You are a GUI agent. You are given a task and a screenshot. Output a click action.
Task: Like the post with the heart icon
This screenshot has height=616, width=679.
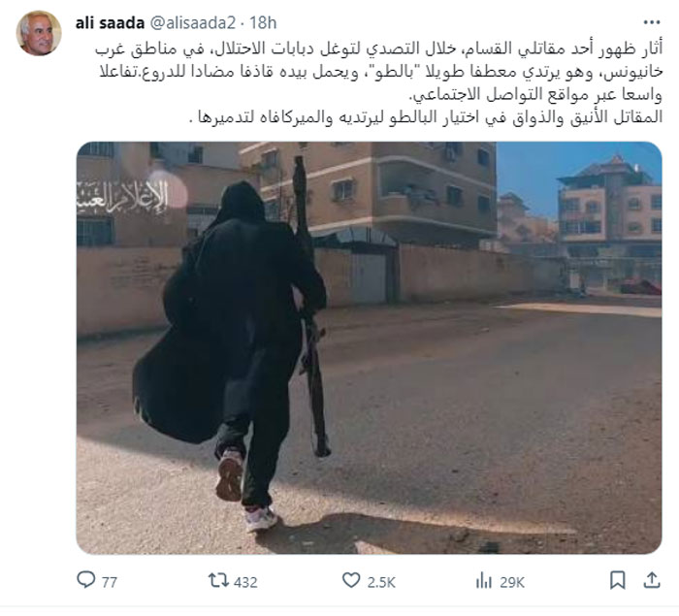tap(351, 580)
